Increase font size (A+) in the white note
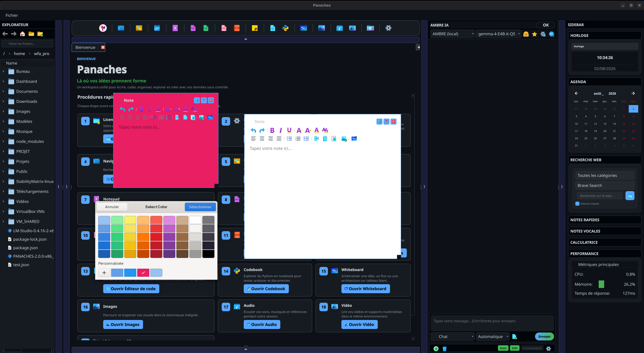This screenshot has height=353, width=644. point(308,130)
